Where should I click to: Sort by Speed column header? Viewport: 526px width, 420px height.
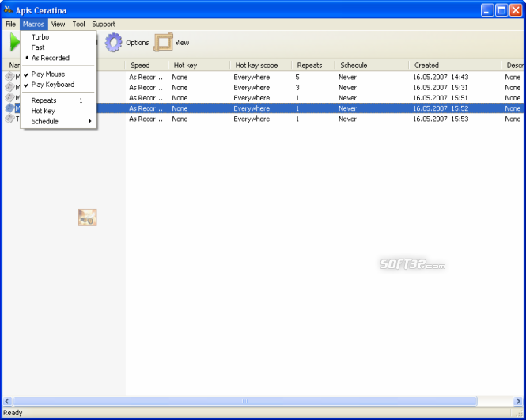point(146,65)
